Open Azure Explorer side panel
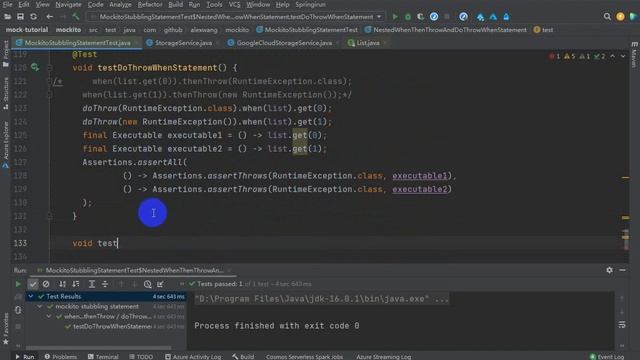 point(6,145)
